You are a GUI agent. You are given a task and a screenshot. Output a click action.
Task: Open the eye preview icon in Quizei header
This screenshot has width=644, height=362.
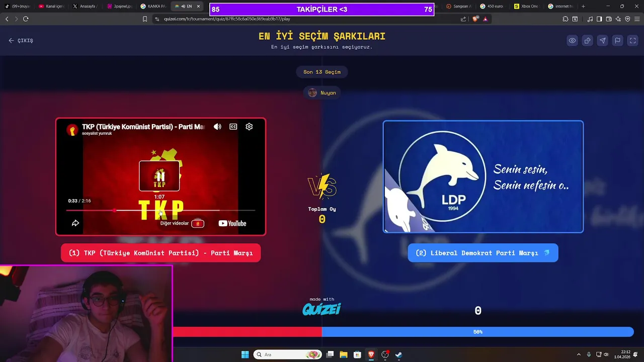click(x=573, y=41)
